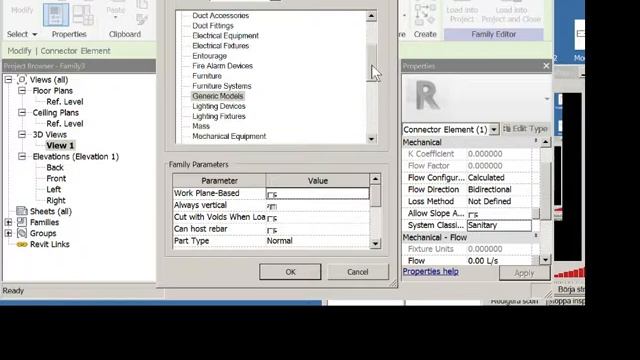The image size is (640, 360).
Task: Click Cancel in category dialog
Action: 358,272
